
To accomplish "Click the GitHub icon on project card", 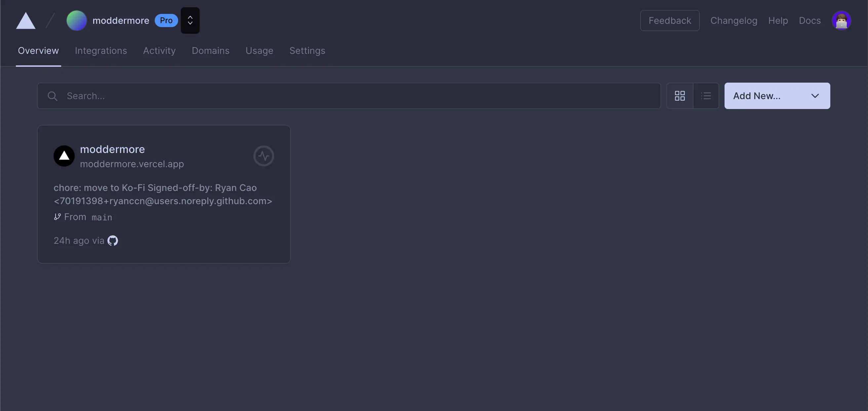I will pos(112,241).
